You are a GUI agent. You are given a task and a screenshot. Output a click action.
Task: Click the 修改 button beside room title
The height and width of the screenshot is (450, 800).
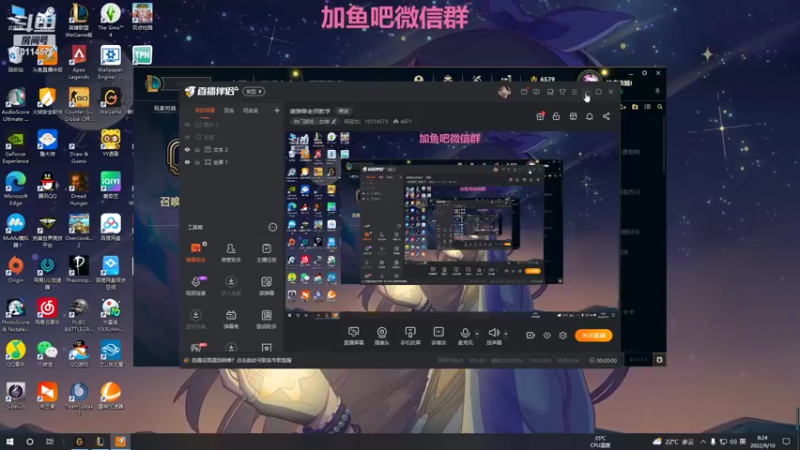344,111
